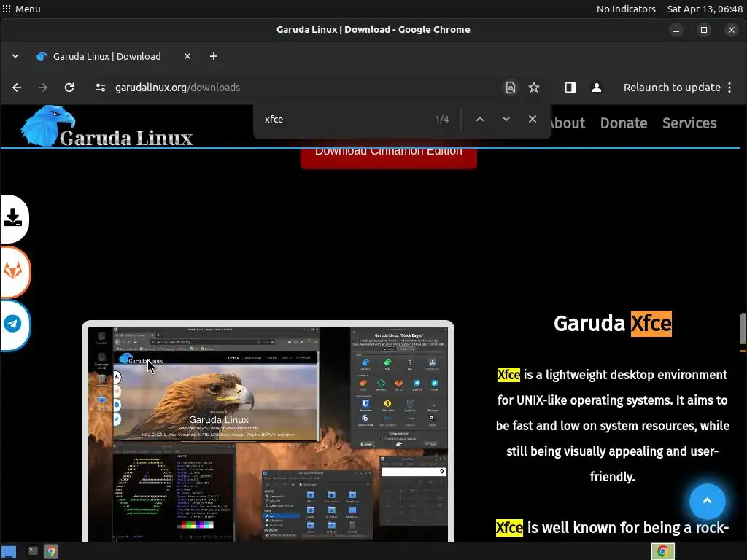Open the tab search dropdown arrow
747x560 pixels.
(x=15, y=56)
